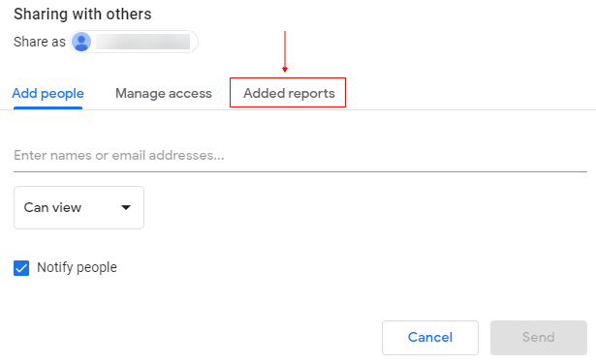This screenshot has width=596, height=364.
Task: Click the Share as label
Action: 40,42
